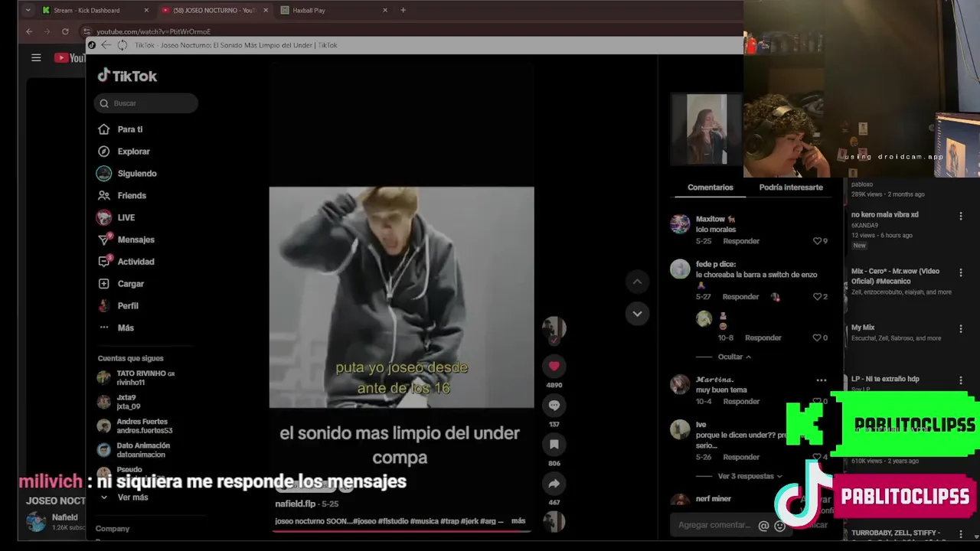
Task: Open Nafield channel avatar on YouTube
Action: [x=36, y=522]
